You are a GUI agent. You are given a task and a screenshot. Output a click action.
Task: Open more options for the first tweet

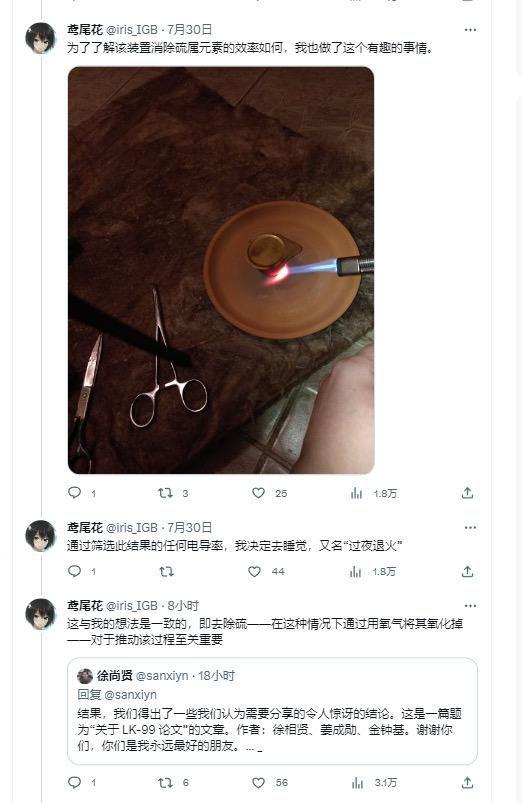tap(470, 30)
